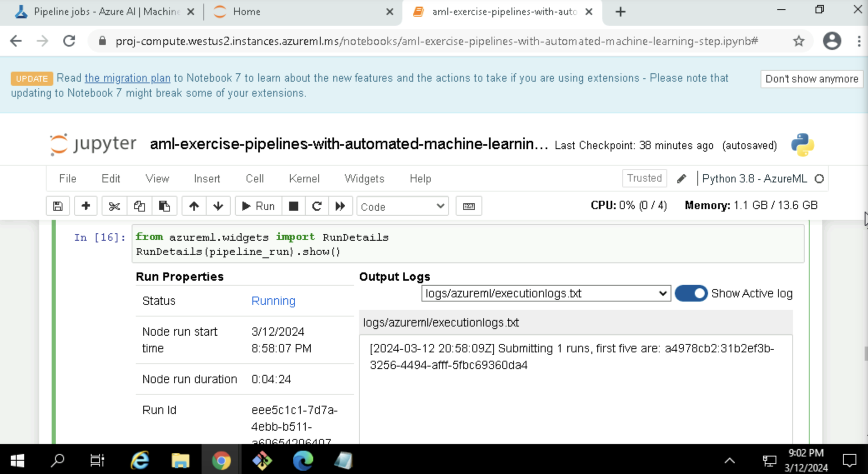This screenshot has width=868, height=474.
Task: Open the executionlogs.txt log file dropdown
Action: 546,293
